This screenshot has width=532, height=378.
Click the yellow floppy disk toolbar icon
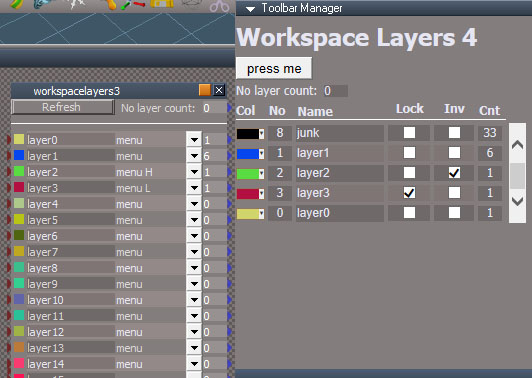click(x=162, y=4)
